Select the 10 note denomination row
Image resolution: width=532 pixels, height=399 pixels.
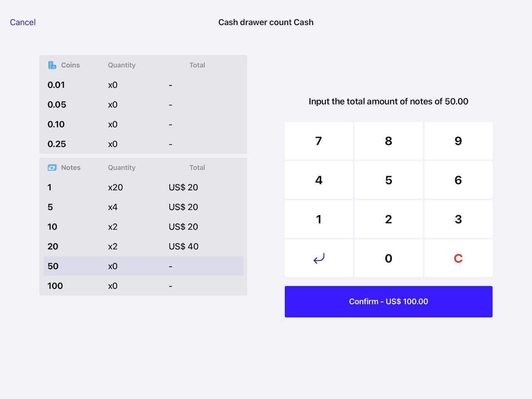pos(143,227)
